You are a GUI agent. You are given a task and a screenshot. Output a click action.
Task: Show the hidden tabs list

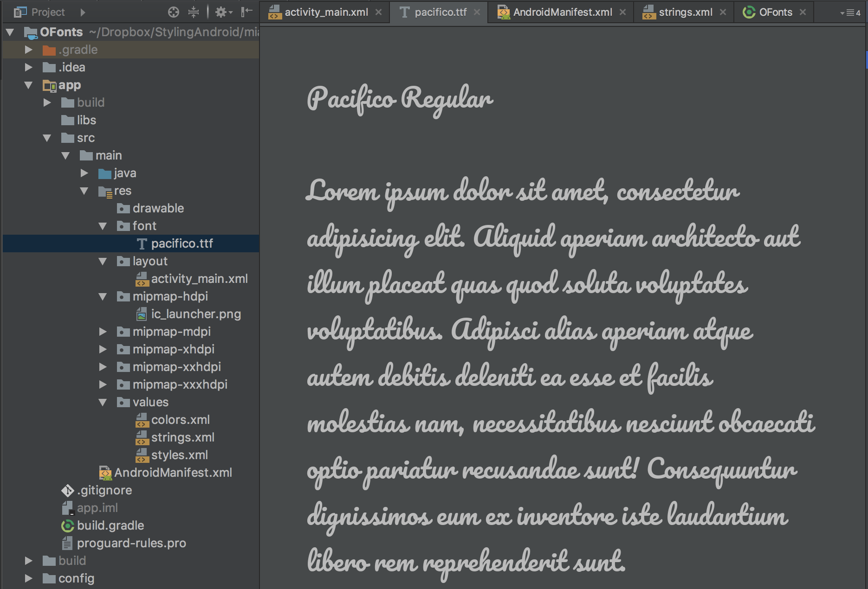pyautogui.click(x=850, y=13)
